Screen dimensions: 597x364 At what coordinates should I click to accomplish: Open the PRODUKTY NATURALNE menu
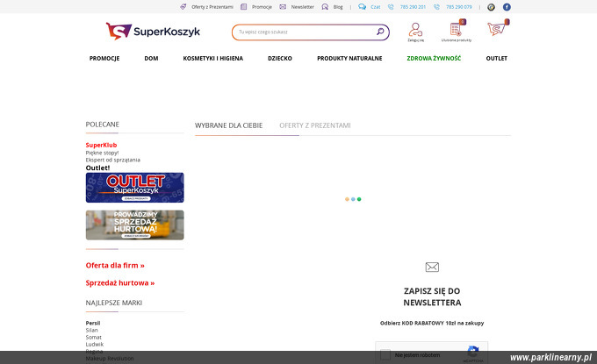(349, 58)
